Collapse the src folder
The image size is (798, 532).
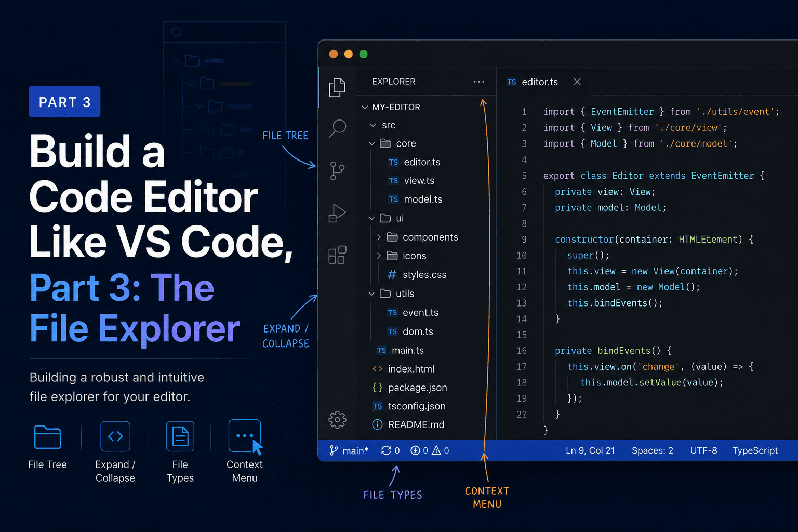[x=373, y=125]
